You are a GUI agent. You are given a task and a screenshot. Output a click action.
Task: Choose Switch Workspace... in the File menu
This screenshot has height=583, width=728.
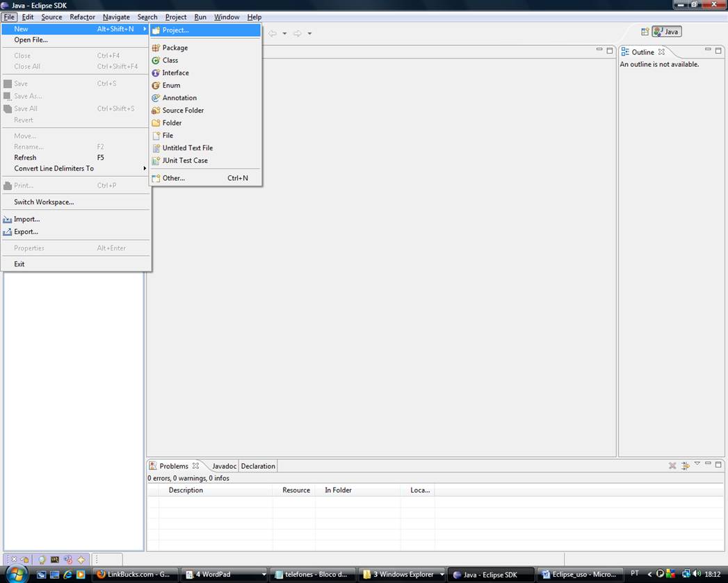click(76, 202)
